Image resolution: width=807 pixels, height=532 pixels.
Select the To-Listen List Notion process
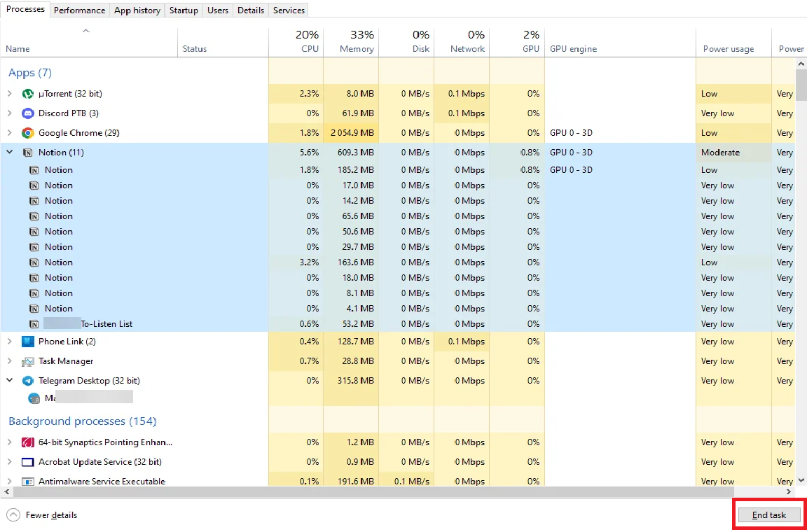tap(106, 324)
